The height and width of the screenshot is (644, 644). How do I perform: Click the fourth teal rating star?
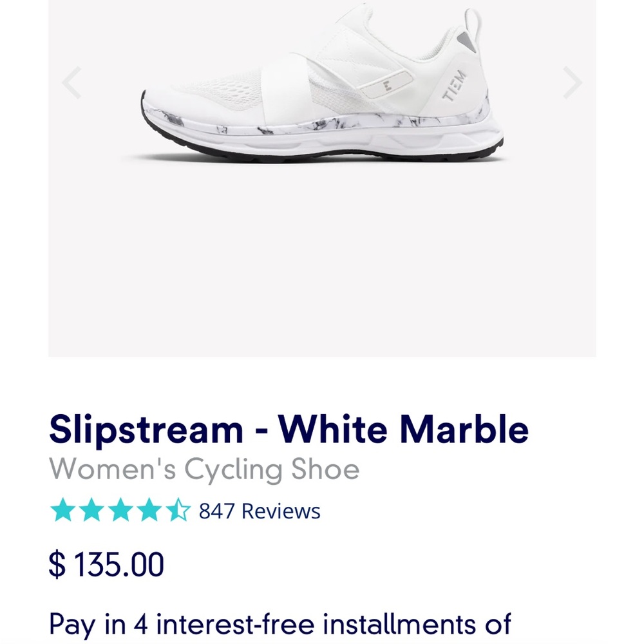[149, 509]
